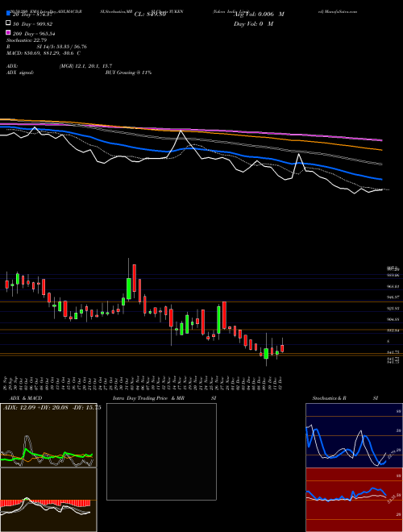Click the empty Intra Day Trading chart box
Image resolution: width=403 pixels, height=532 pixels.
point(161,451)
